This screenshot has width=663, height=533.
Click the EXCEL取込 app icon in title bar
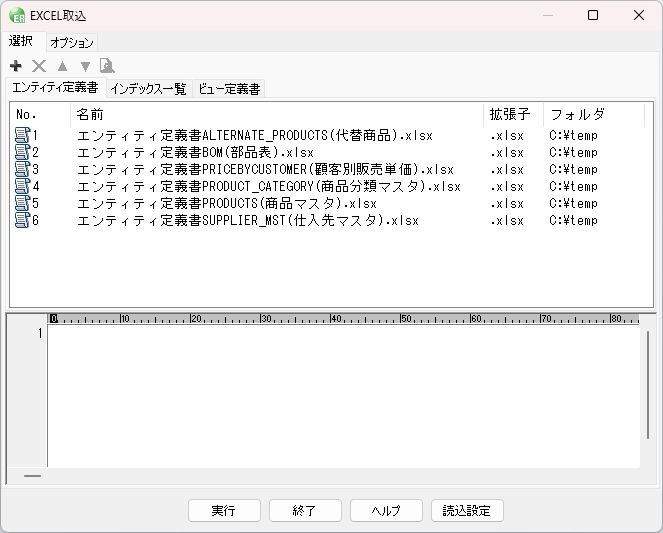tap(17, 16)
